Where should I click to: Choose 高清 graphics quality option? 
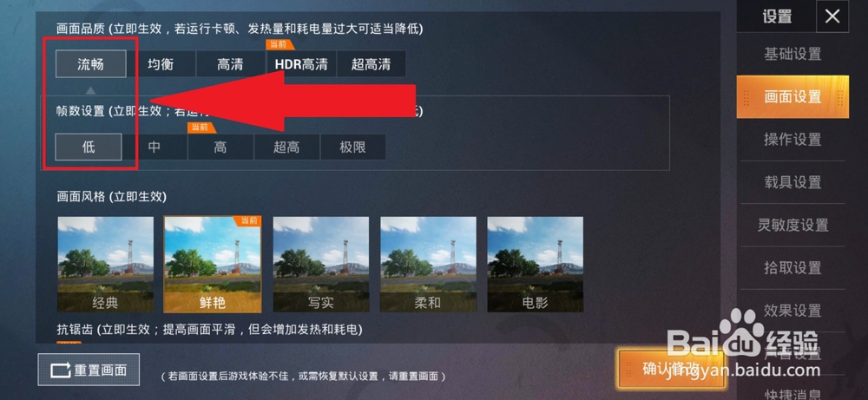[x=230, y=64]
